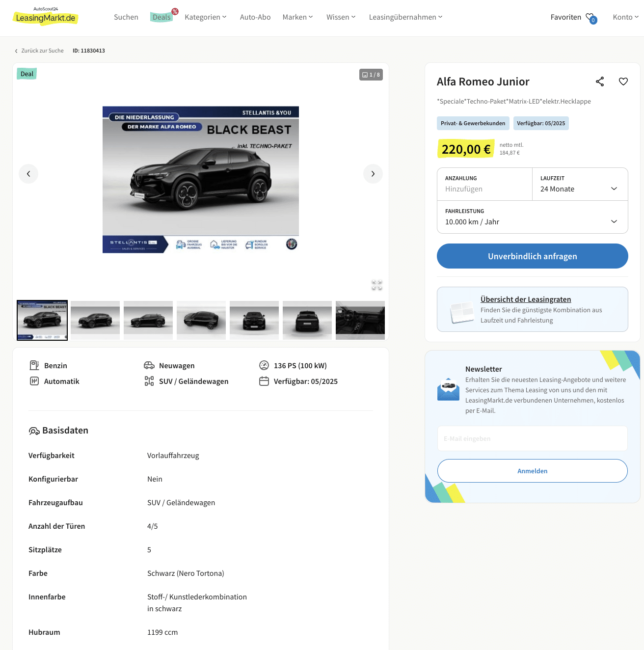
Task: Expand the Marken menu
Action: [297, 17]
